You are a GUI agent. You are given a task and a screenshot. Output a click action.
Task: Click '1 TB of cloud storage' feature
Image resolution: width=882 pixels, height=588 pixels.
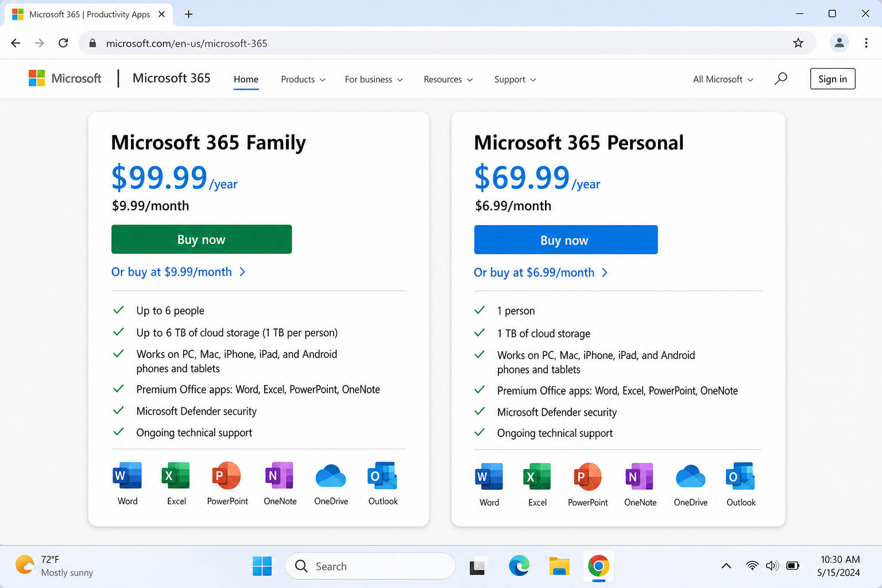pyautogui.click(x=543, y=334)
